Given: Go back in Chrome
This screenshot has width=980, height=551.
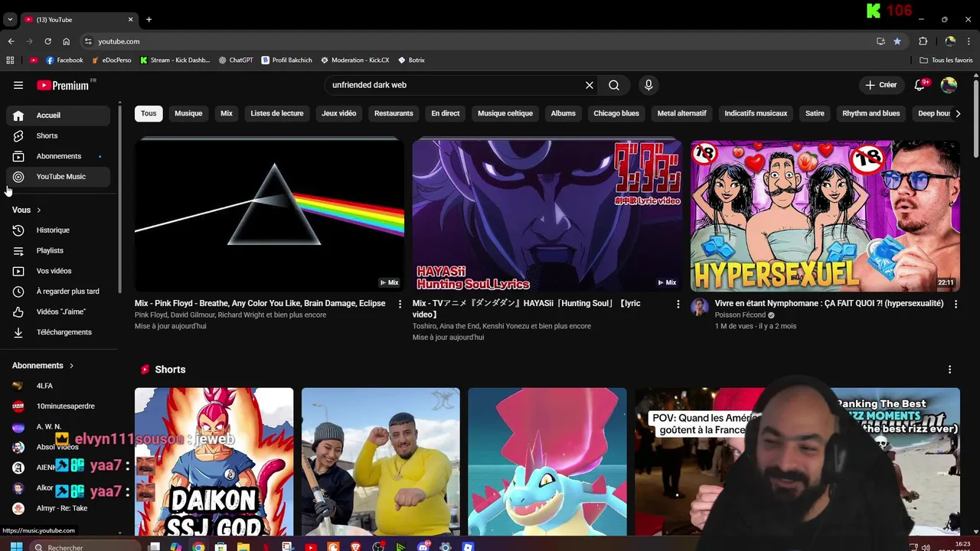Looking at the screenshot, I should (11, 41).
